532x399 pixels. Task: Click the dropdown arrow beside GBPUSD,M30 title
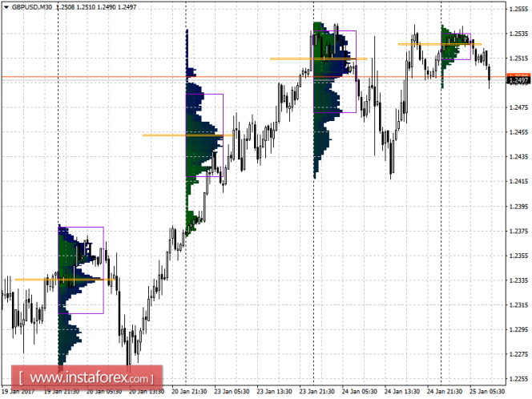(6, 7)
